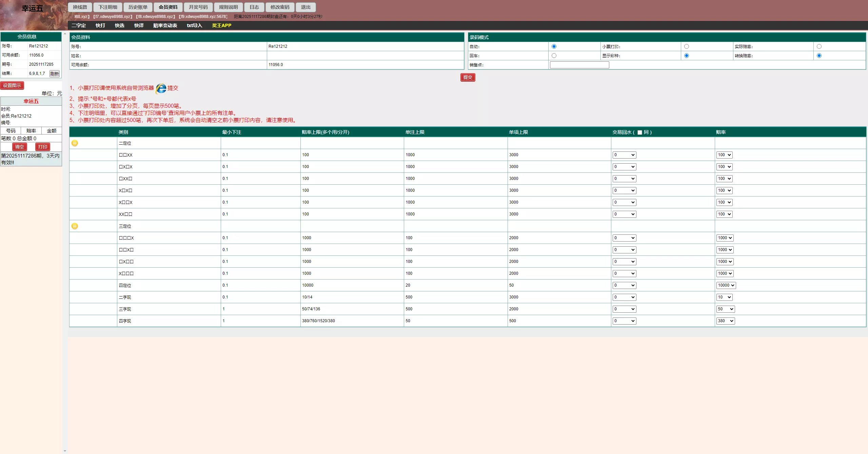Select the 自动 radio button
The height and width of the screenshot is (454, 868).
554,46
